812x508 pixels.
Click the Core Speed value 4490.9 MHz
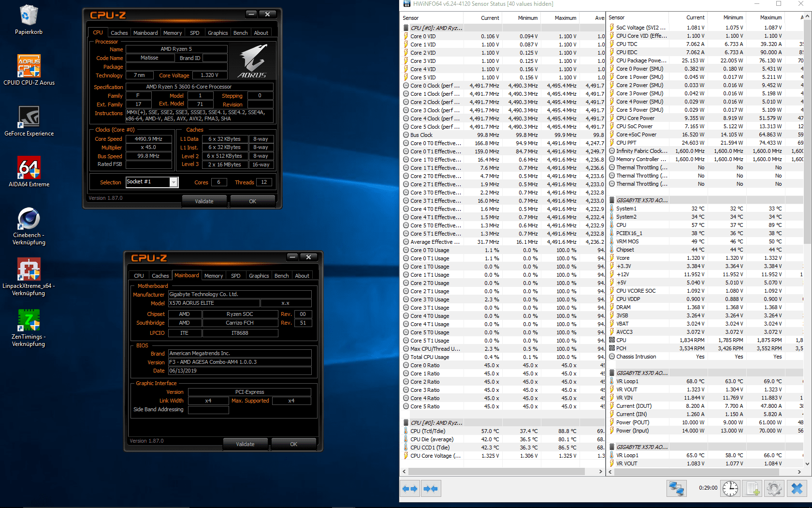(149, 139)
